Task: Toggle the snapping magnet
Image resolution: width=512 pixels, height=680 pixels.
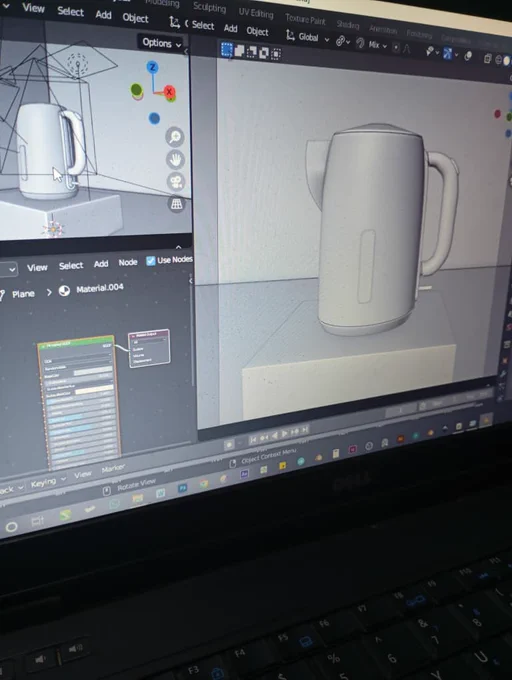Action: point(360,43)
